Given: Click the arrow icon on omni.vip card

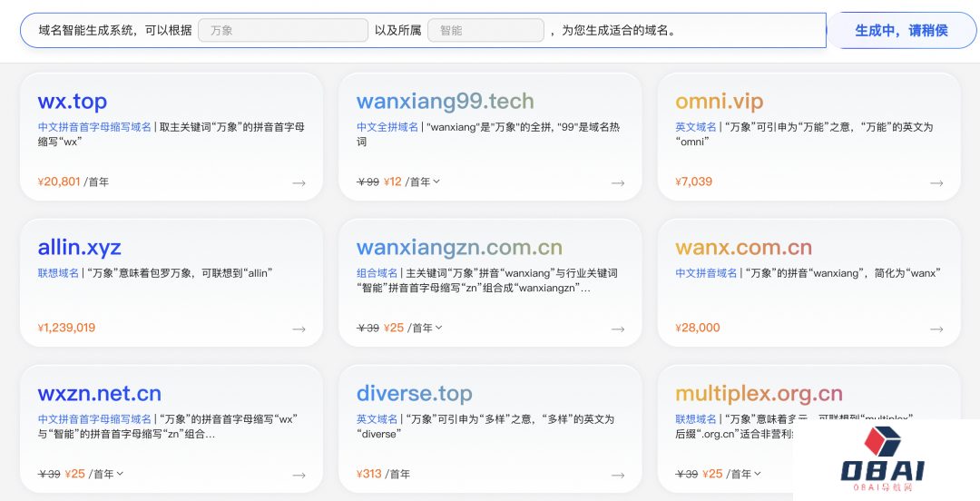Looking at the screenshot, I should pyautogui.click(x=936, y=182).
